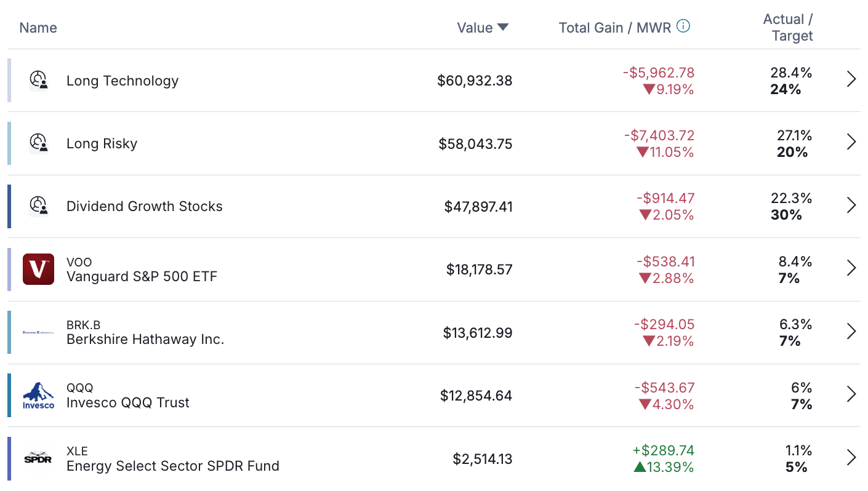Click the Berkshire Hathaway logo

[39, 332]
